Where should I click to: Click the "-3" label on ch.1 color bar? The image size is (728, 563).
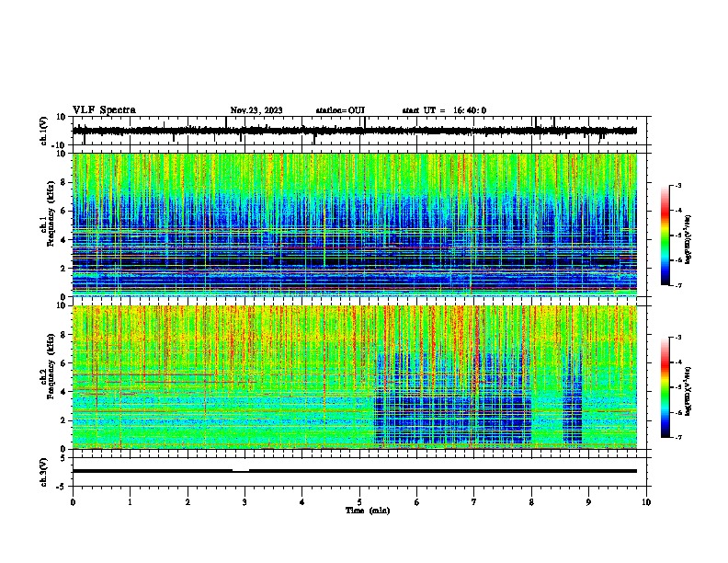(678, 185)
